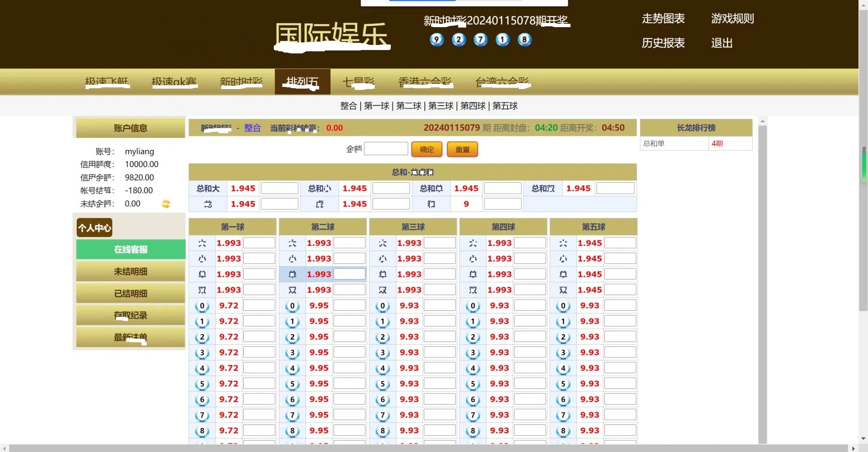Viewport: 868px width, 452px height.
Task: Select ball 1 in the 第二球 column
Action: tap(292, 321)
